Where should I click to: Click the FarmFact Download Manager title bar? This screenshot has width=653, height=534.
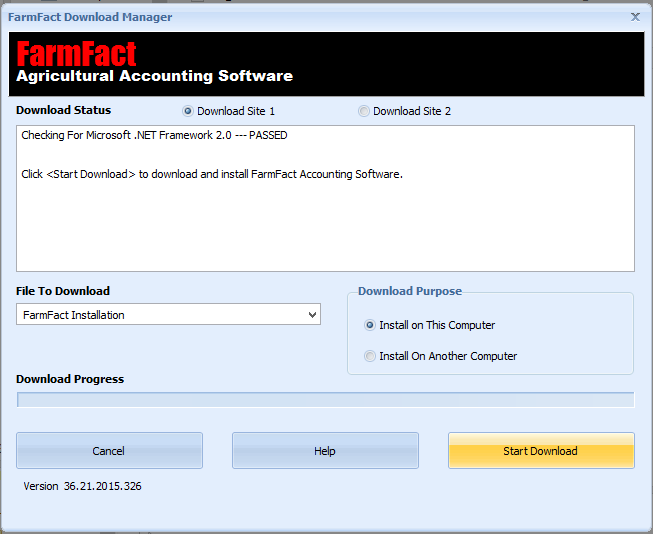pos(300,17)
